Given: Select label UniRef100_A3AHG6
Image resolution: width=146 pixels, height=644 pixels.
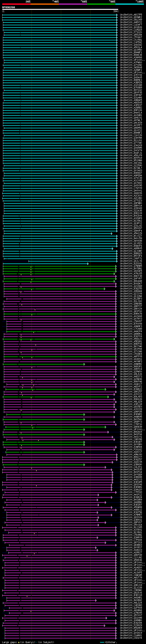Looking at the screenshot, I should (x=131, y=58).
